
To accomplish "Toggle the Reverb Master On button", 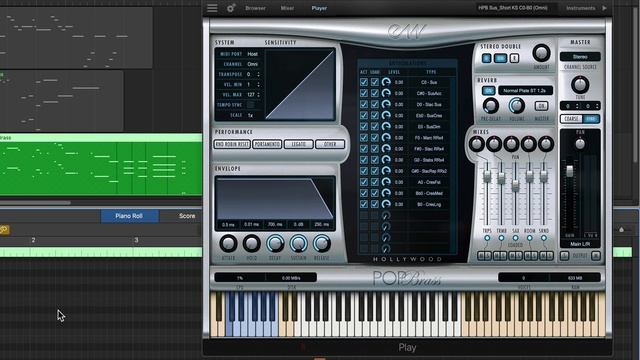I will point(541,106).
